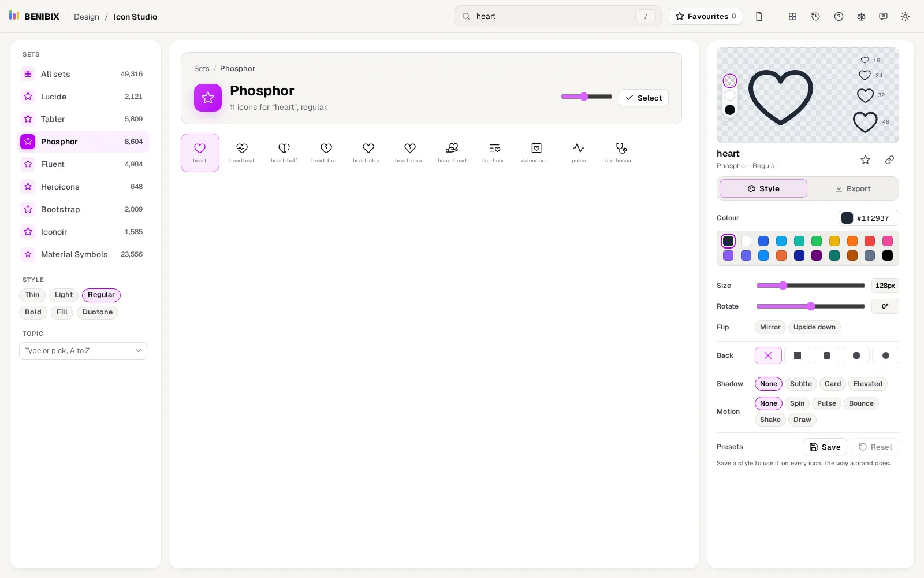Favourite the heart icon with star

865,160
